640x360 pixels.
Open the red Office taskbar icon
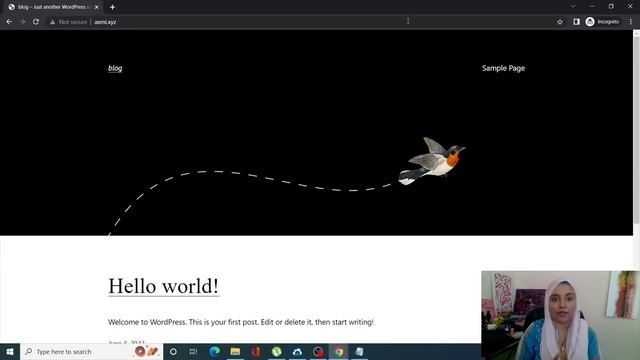256,351
